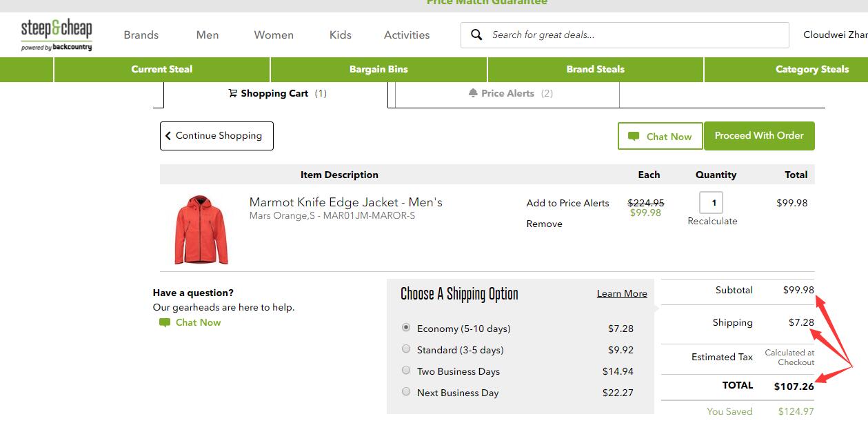
Task: Click the bell icon beside Price Alerts
Action: (x=473, y=93)
